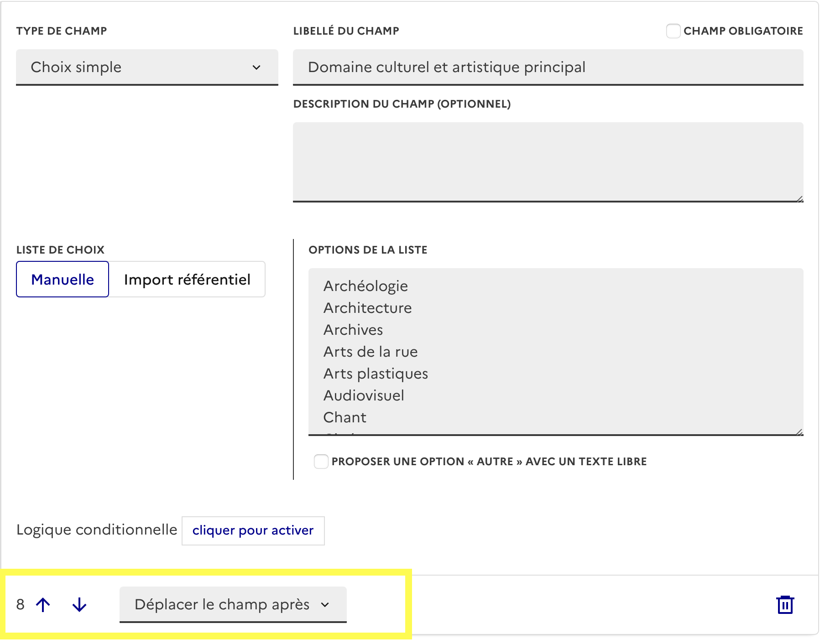Move field 8 up with the up arrow
The image size is (825, 644).
click(43, 605)
